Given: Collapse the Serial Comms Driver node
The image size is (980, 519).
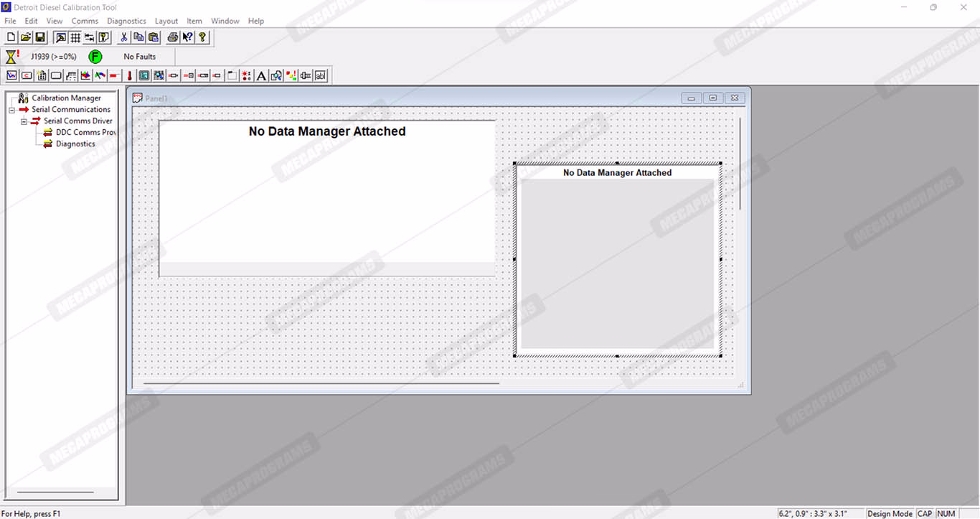Looking at the screenshot, I should (24, 121).
